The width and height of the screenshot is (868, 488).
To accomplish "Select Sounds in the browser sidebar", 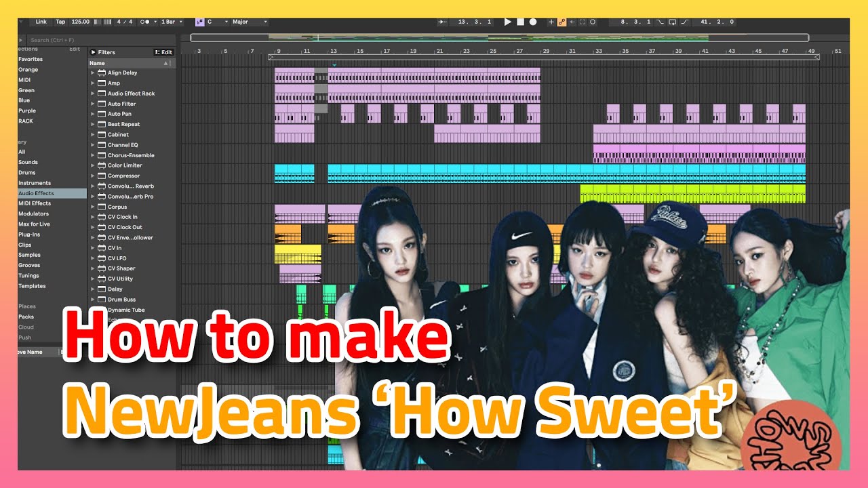I will coord(28,162).
